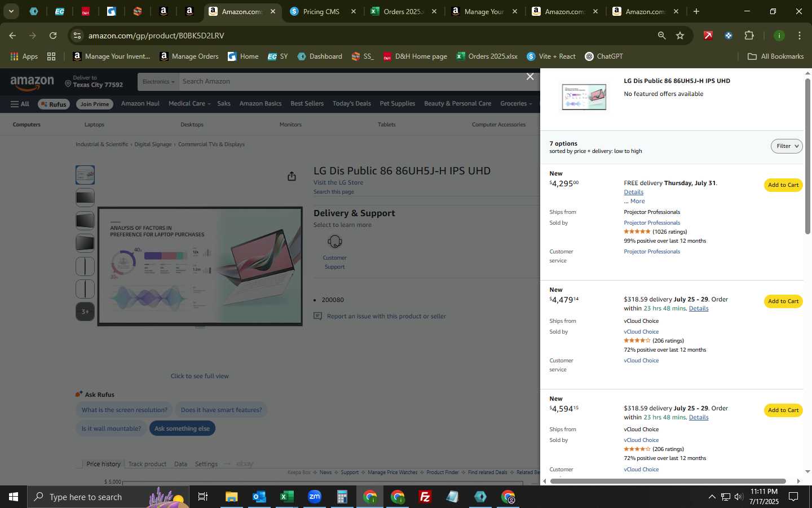The width and height of the screenshot is (812, 508).
Task: Open Zoom from the taskbar
Action: 314,497
